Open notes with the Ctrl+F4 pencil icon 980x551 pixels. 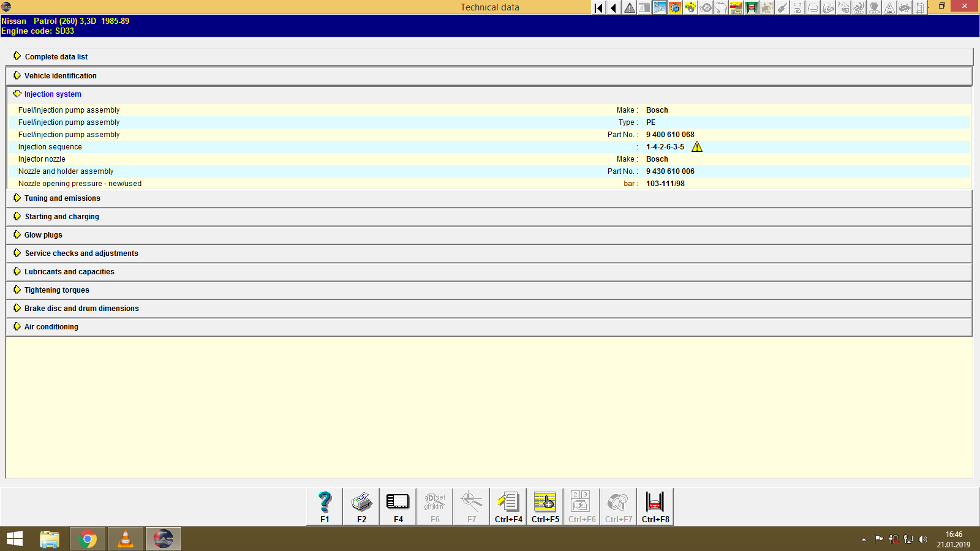pos(508,506)
